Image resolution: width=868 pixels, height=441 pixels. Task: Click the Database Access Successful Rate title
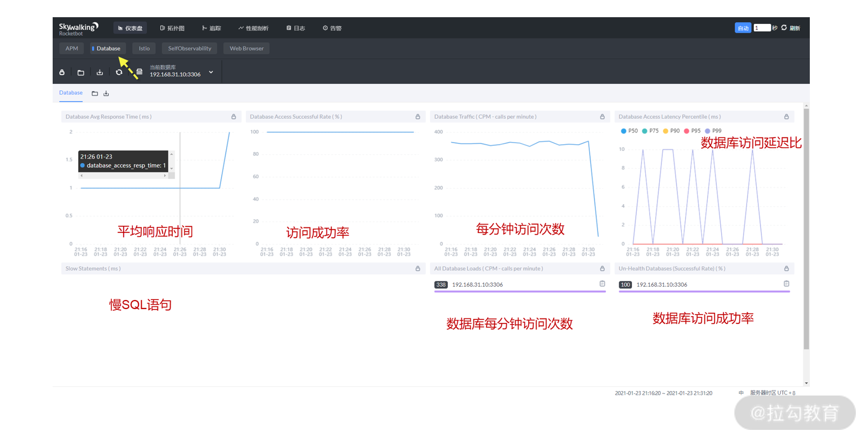point(296,116)
